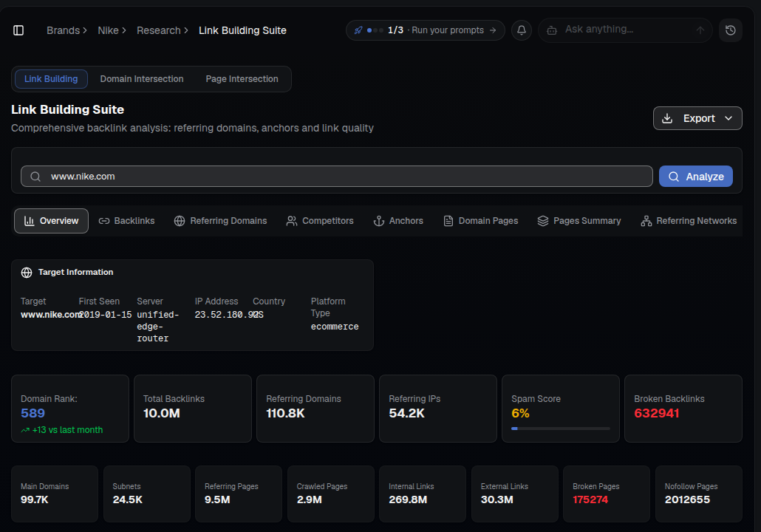Click the layers icon on Pages Summary
761x532 pixels.
543,221
